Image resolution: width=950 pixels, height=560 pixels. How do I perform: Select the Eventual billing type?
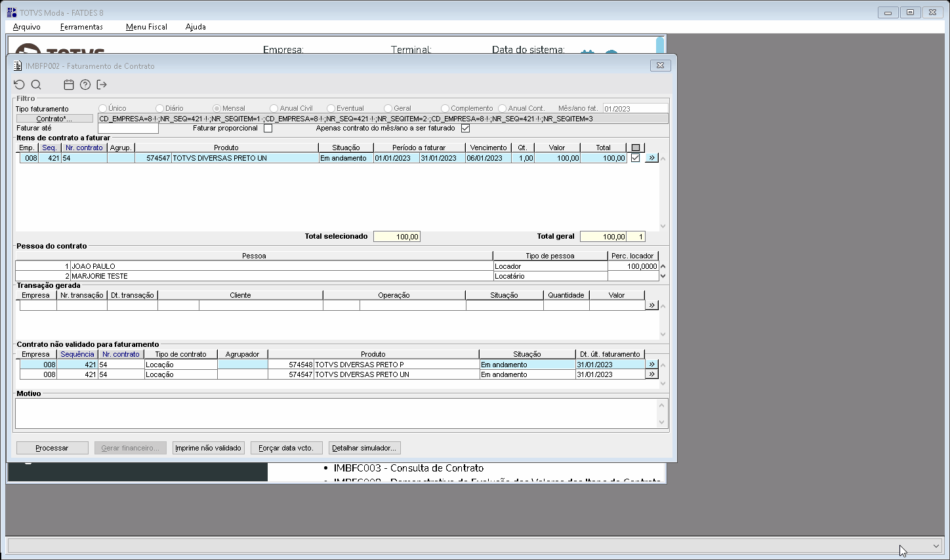click(331, 108)
